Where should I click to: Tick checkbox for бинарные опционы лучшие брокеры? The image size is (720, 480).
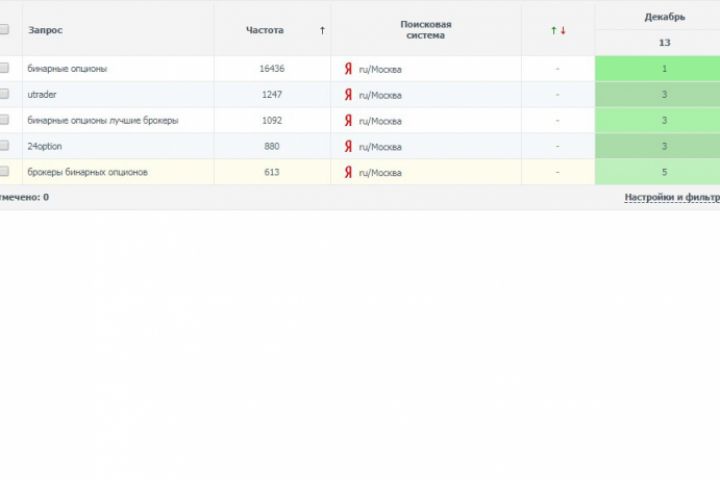pos(4,120)
